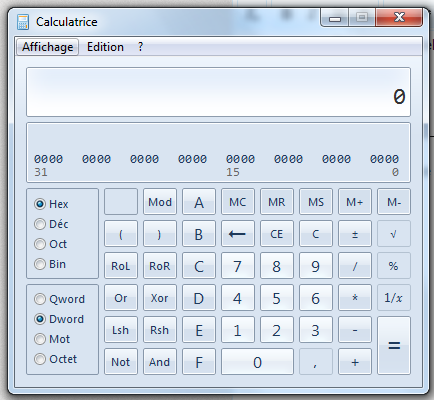Click the backspace arrow button
The height and width of the screenshot is (400, 434).
238,234
